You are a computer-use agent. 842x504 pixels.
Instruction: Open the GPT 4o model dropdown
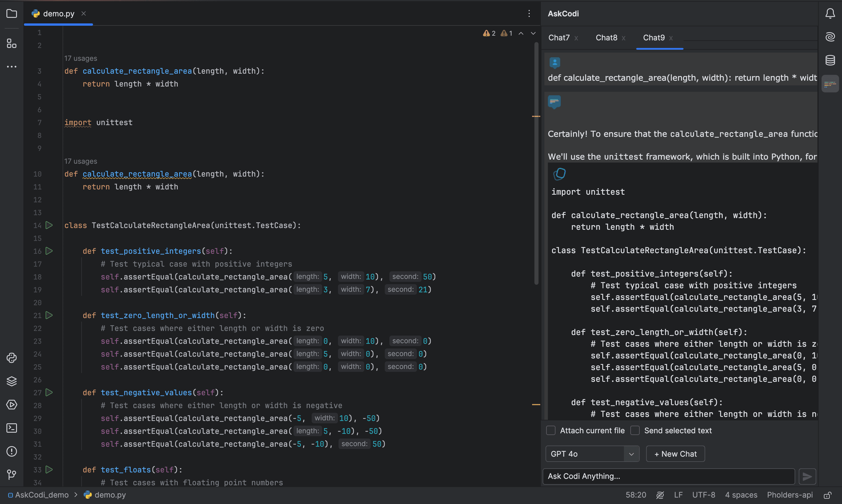(x=592, y=454)
